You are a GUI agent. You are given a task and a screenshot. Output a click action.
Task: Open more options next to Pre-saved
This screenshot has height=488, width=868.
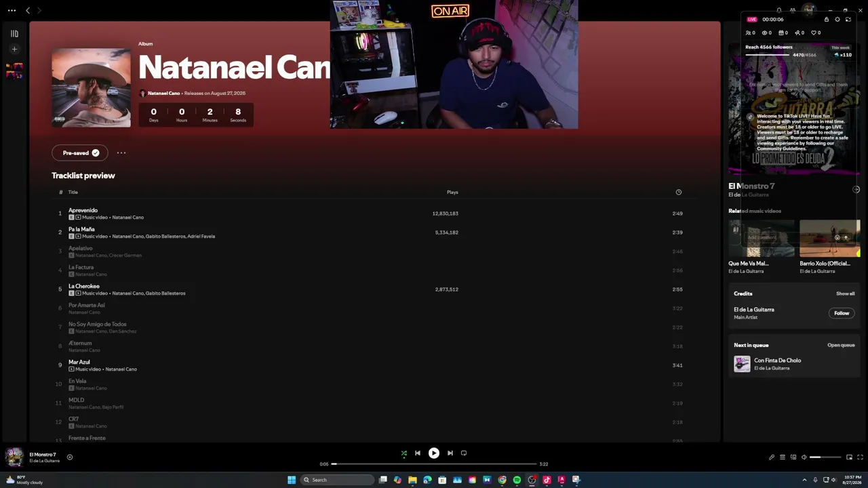[121, 153]
